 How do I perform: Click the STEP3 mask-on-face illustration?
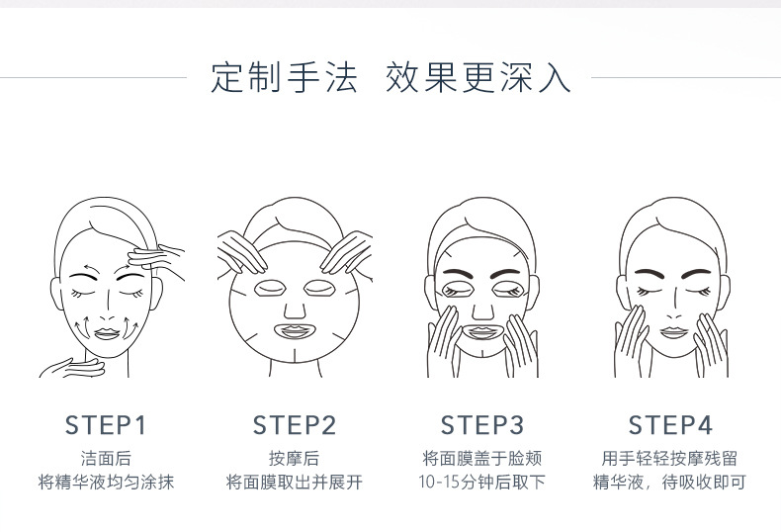(482, 288)
